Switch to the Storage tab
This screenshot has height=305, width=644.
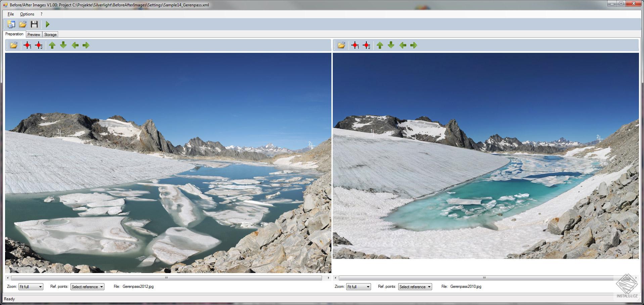[x=50, y=34]
